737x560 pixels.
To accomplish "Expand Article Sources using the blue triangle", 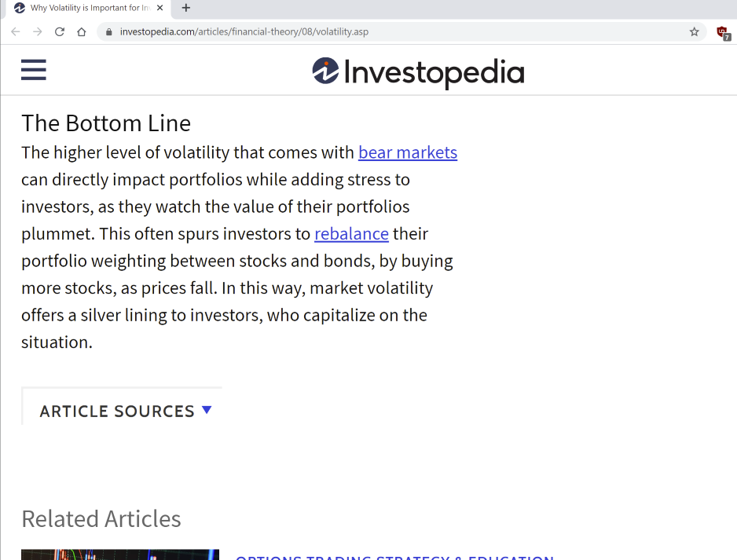I will pyautogui.click(x=207, y=410).
